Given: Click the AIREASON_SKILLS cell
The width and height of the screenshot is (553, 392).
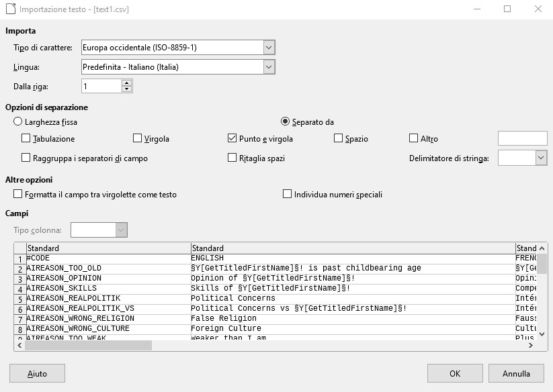Looking at the screenshot, I should coord(109,288).
